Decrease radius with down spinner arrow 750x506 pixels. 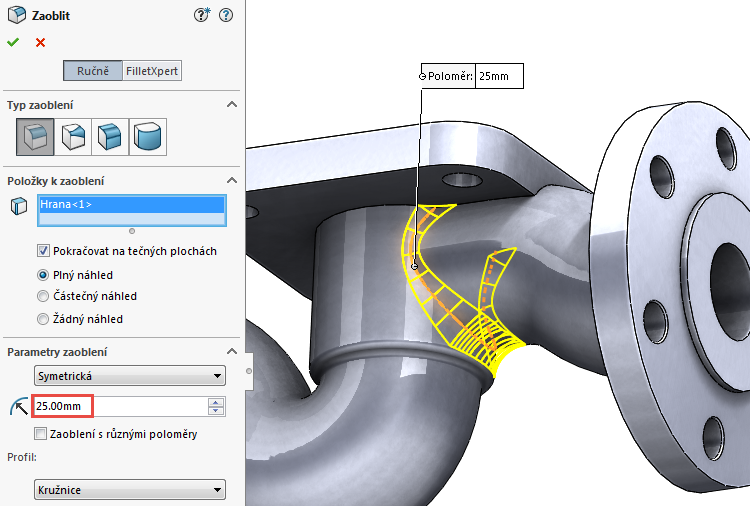point(216,411)
